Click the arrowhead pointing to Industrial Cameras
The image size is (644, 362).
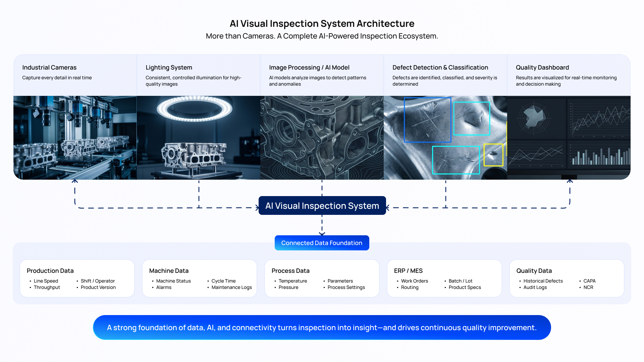point(75,181)
